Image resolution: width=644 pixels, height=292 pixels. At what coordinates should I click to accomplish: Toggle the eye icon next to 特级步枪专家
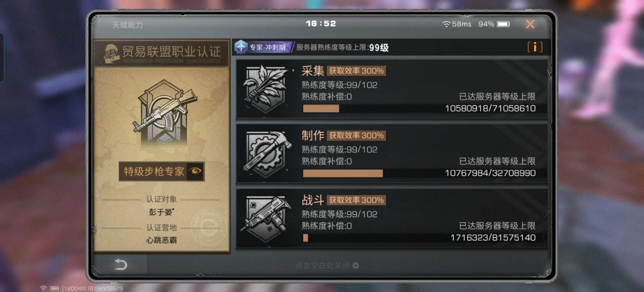195,171
